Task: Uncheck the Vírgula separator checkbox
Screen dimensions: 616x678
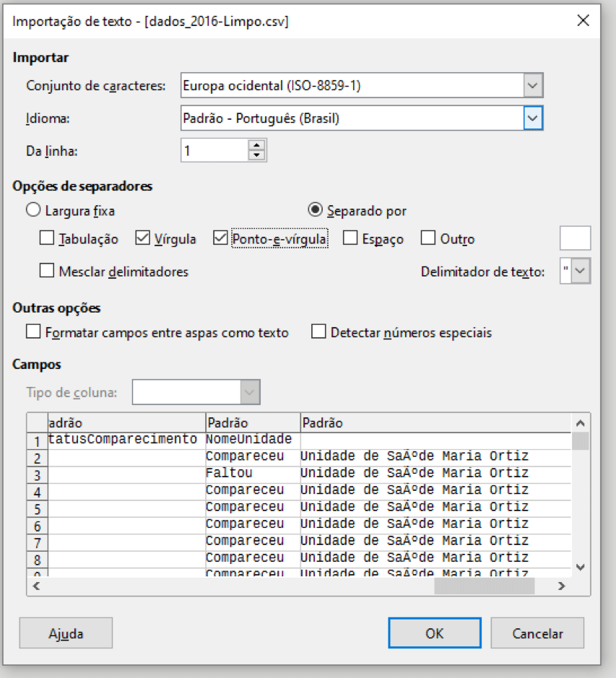Action: (142, 238)
